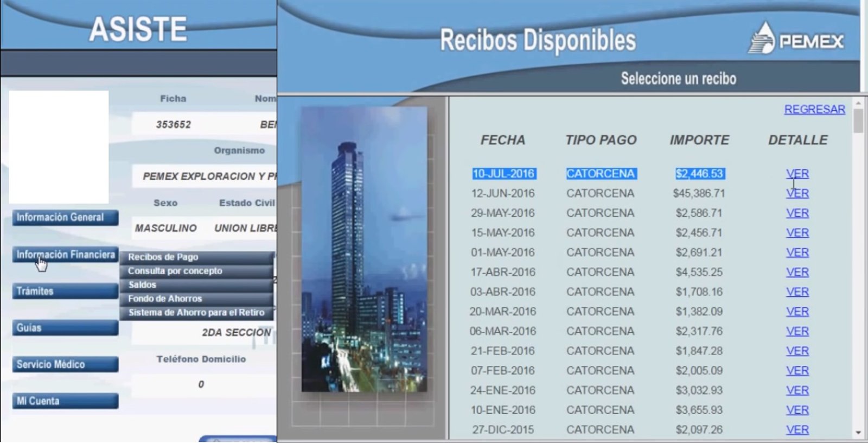The height and width of the screenshot is (443, 868).
Task: Select Fondo de Ahorros submenu item
Action: (x=196, y=299)
